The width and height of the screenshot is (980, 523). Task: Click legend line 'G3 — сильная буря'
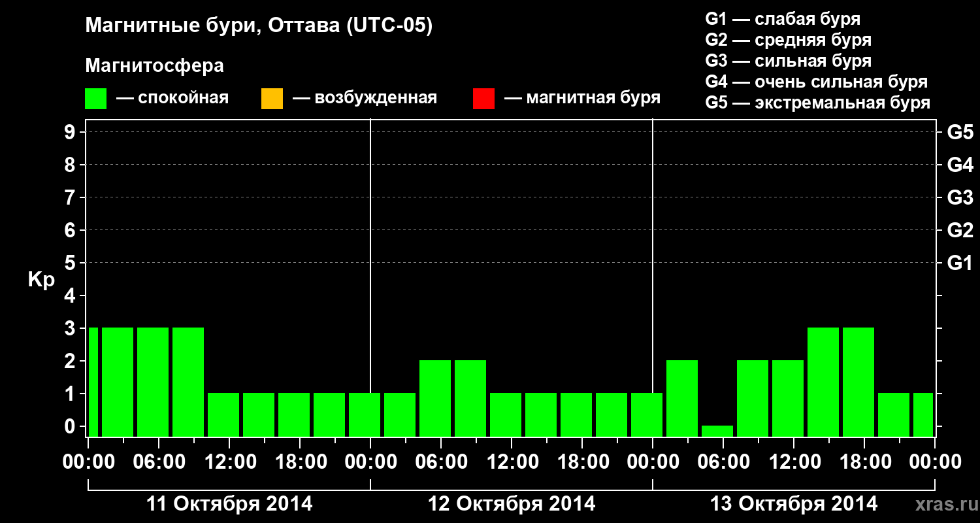click(x=788, y=61)
